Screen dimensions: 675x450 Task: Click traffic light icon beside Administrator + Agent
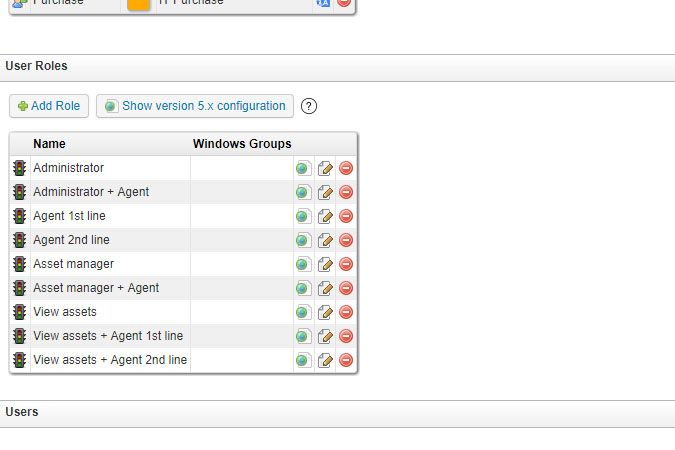19,192
